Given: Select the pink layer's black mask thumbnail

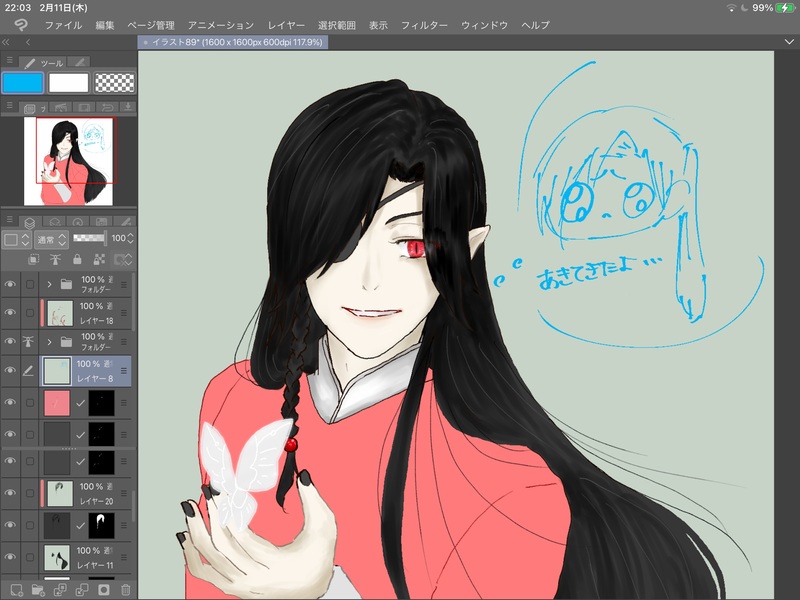Looking at the screenshot, I should tap(102, 403).
